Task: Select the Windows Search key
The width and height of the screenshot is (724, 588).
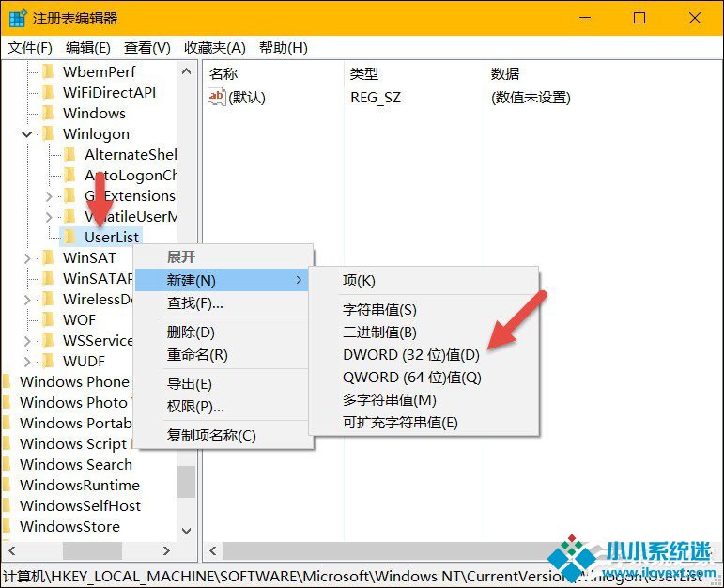Action: [x=76, y=464]
